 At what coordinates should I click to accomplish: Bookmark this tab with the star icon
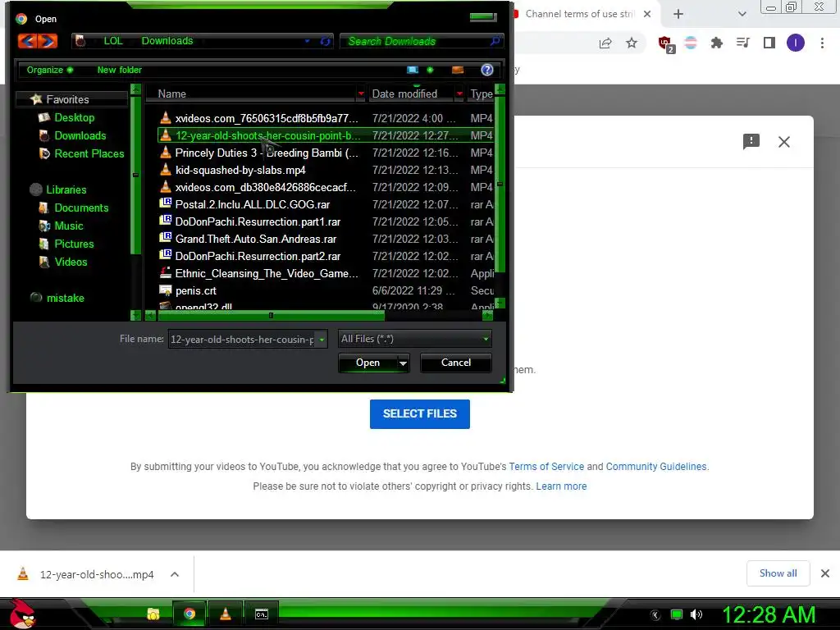(632, 43)
